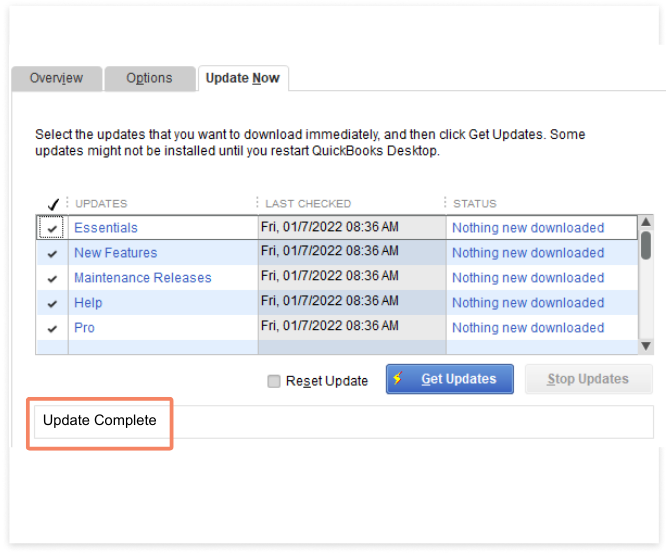Click Help row status 'Nothing new downloaded'
Screen dimensions: 668x553
click(528, 303)
